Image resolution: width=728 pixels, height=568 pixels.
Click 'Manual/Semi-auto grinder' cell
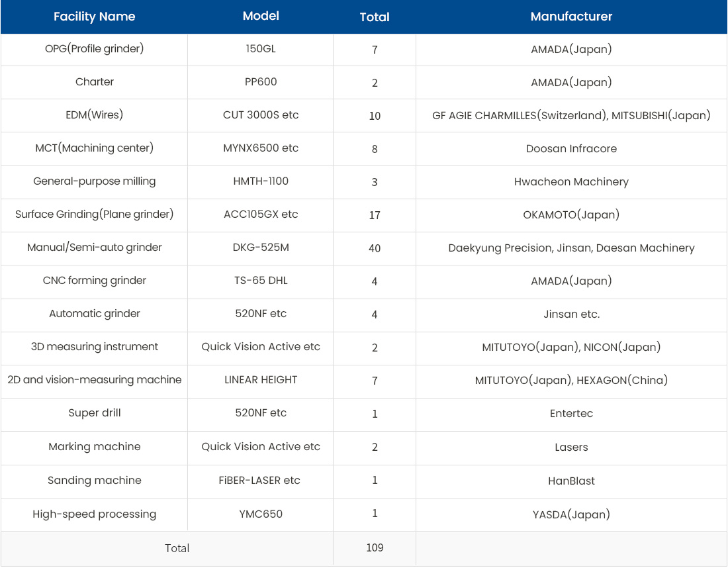94,247
